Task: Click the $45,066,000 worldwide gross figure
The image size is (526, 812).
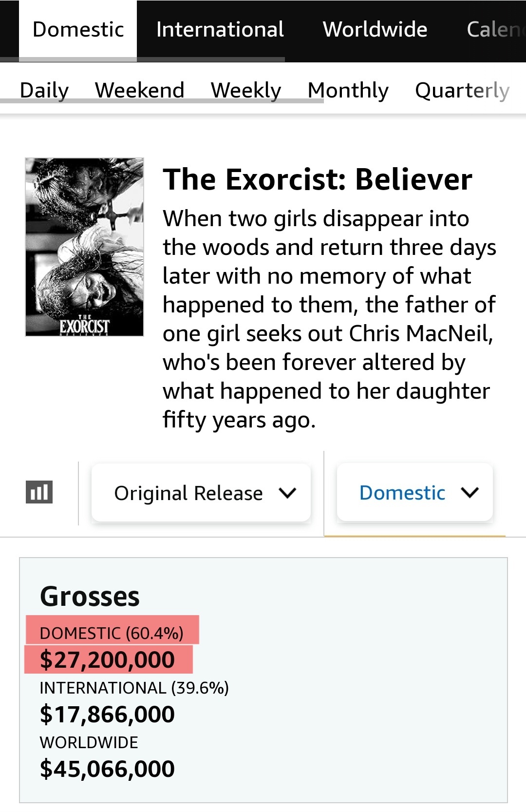Action: coord(108,769)
